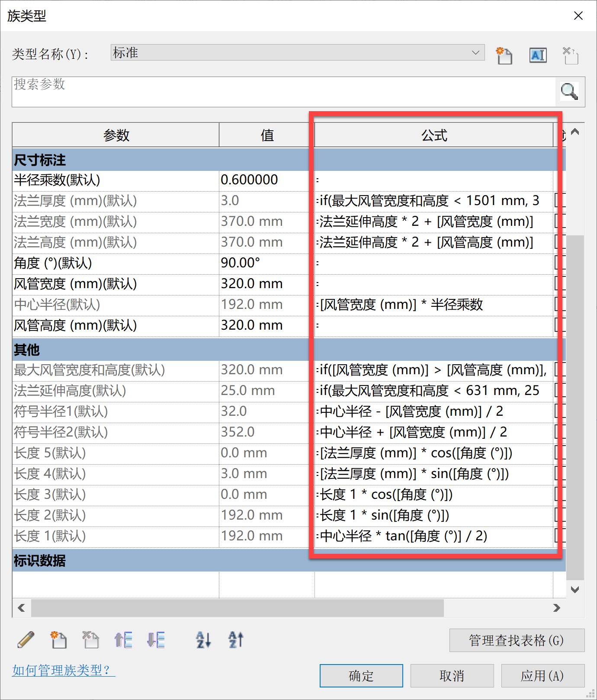Image resolution: width=597 pixels, height=700 pixels.
Task: Click the New Type icon beside type name
Action: point(504,55)
